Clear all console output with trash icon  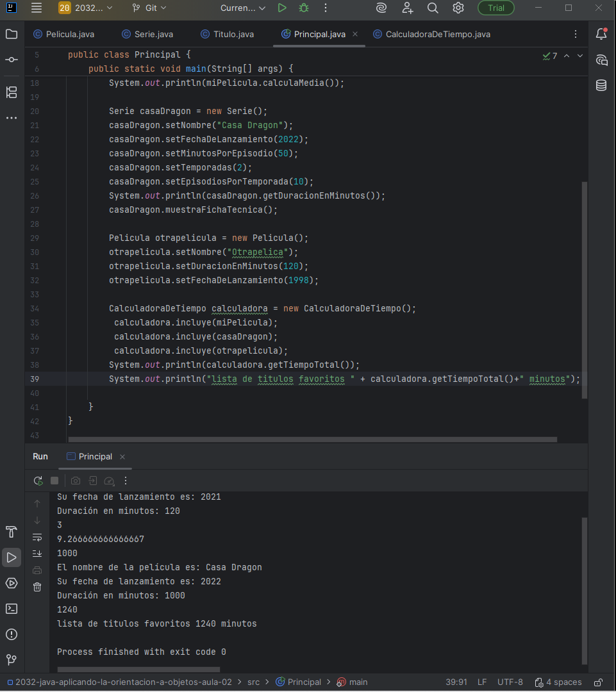[x=37, y=587]
